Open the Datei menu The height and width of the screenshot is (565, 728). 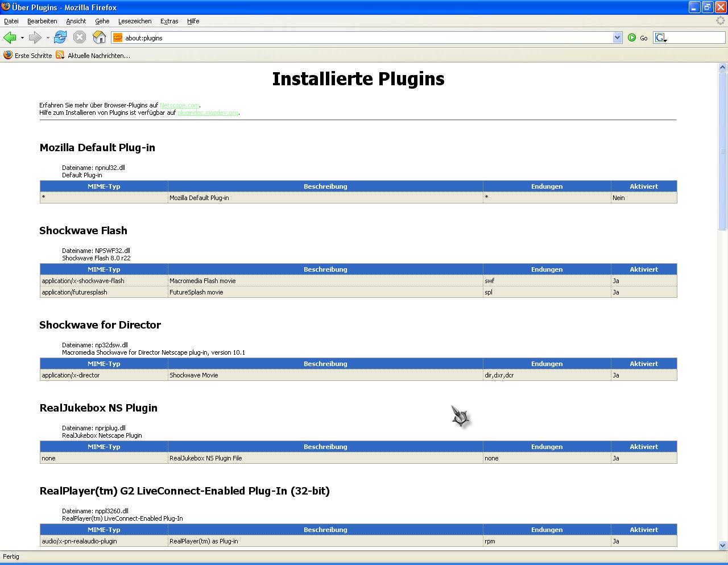[11, 21]
